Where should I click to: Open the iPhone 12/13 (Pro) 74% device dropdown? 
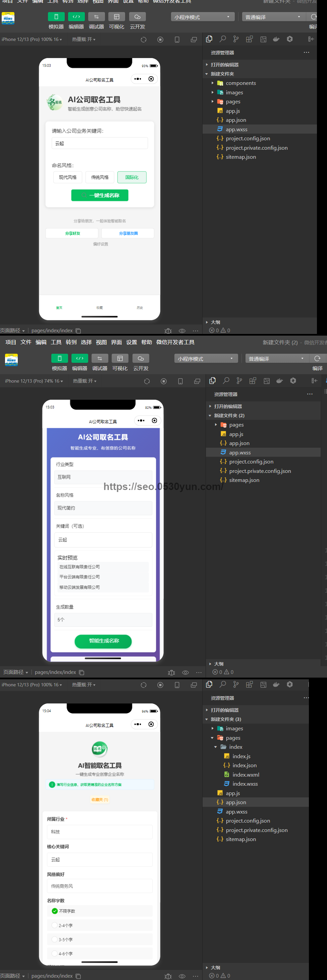tap(34, 381)
